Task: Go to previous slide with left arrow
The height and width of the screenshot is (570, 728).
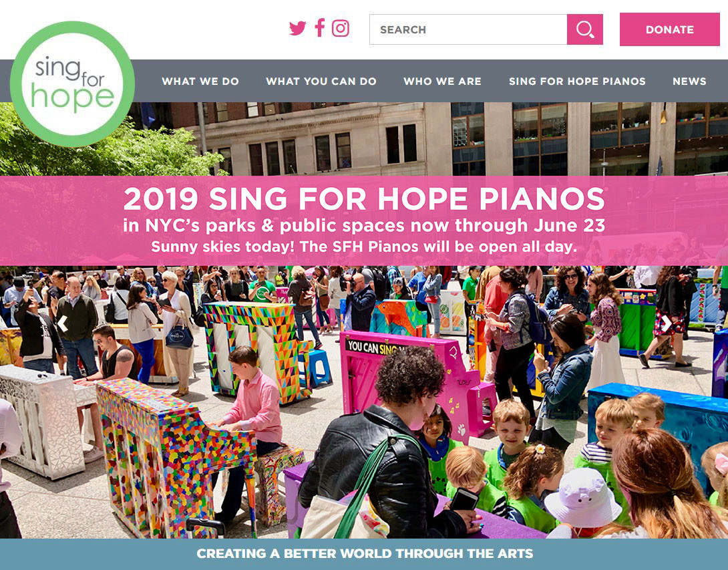Action: 63,323
